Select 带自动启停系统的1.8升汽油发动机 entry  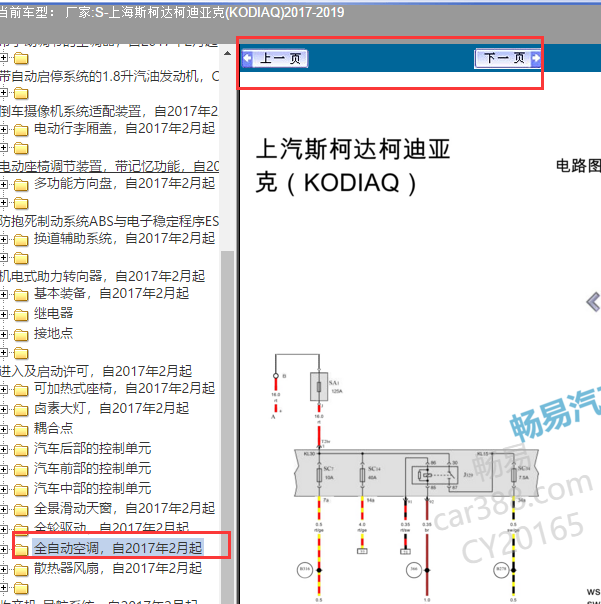[x=109, y=76]
